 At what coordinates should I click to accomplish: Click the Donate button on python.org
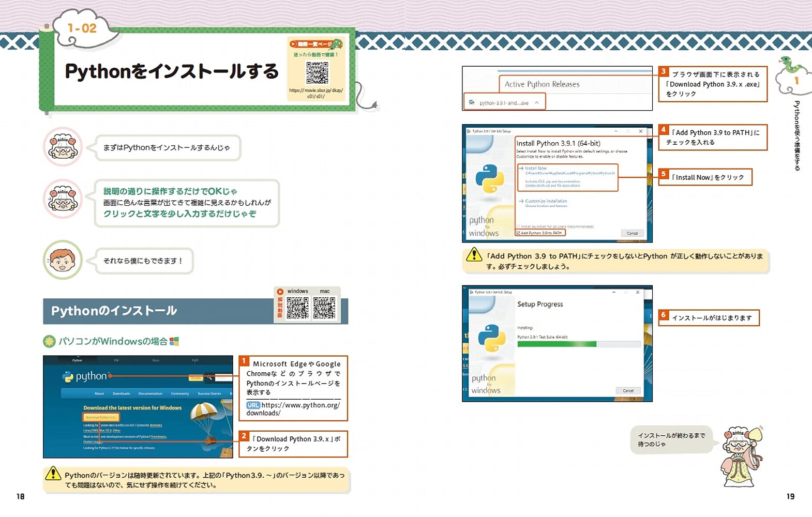(196, 378)
